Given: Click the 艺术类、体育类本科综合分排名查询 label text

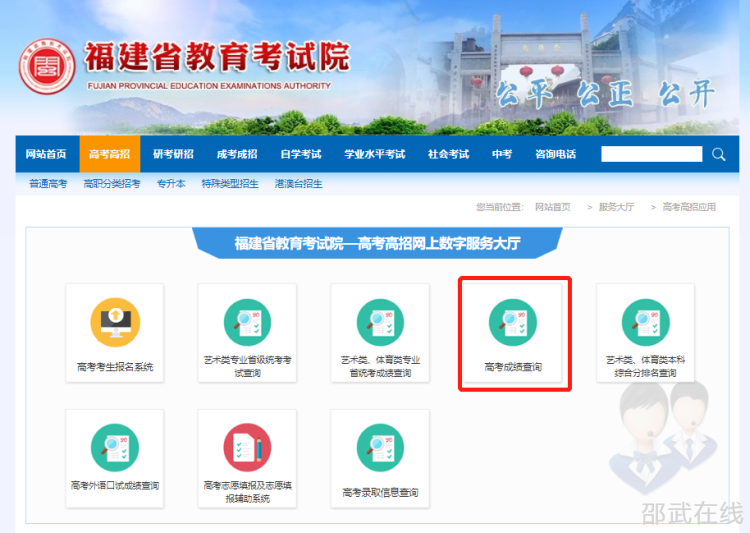Looking at the screenshot, I should tap(645, 366).
